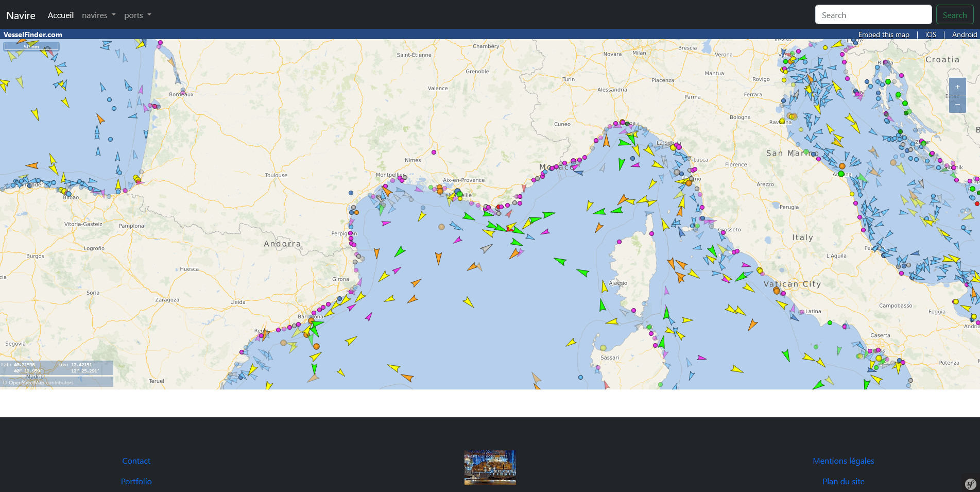
Task: Click the Perugia label on the map
Action: click(x=789, y=207)
